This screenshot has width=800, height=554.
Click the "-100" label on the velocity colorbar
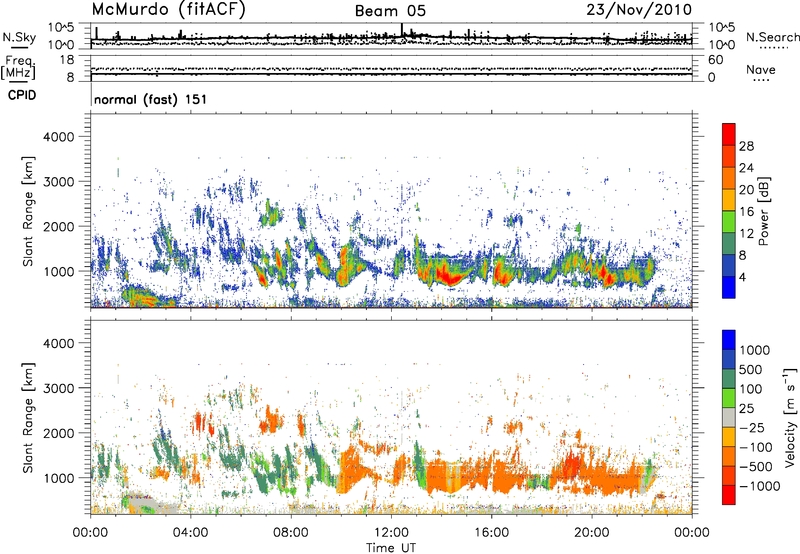(756, 447)
